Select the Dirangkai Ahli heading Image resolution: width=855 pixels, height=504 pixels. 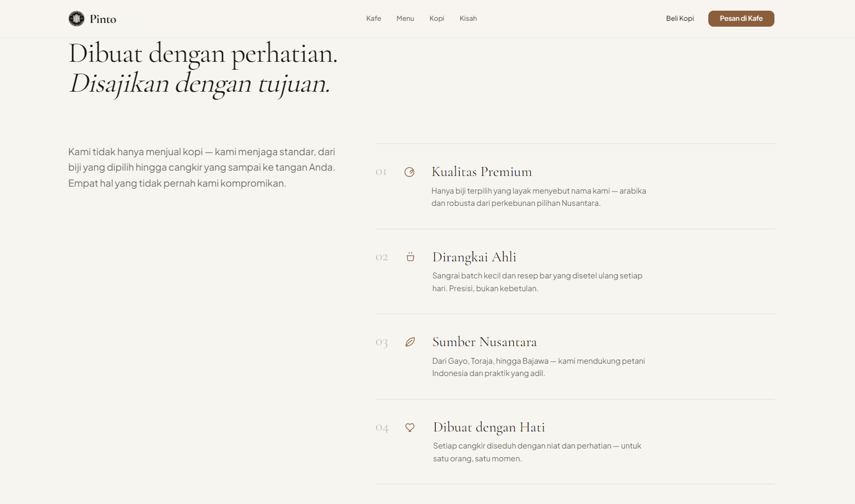tap(474, 257)
